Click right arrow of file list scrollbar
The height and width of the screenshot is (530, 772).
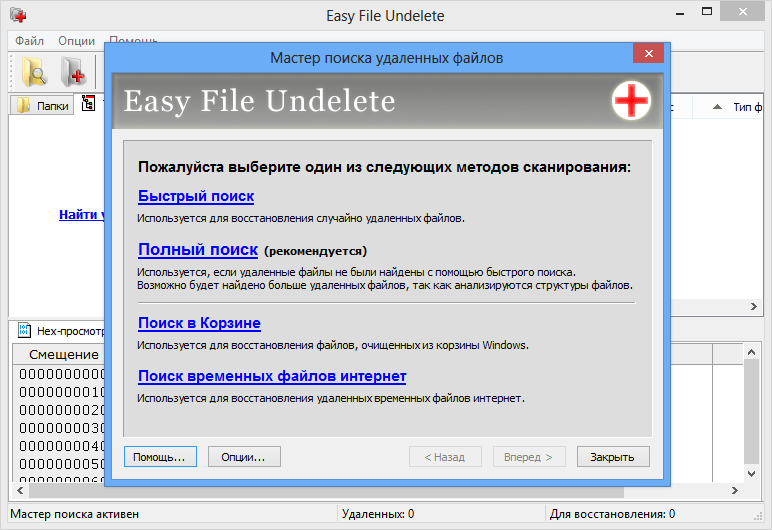point(753,306)
